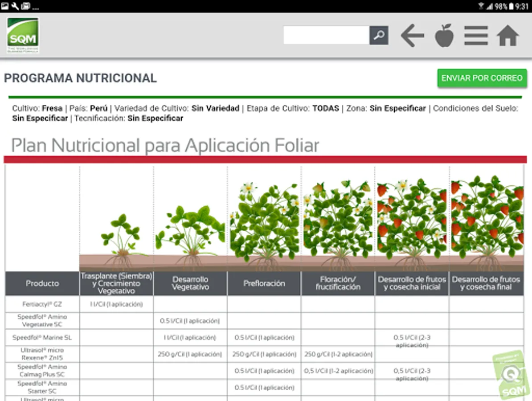Tap the SQM logo

(x=23, y=36)
